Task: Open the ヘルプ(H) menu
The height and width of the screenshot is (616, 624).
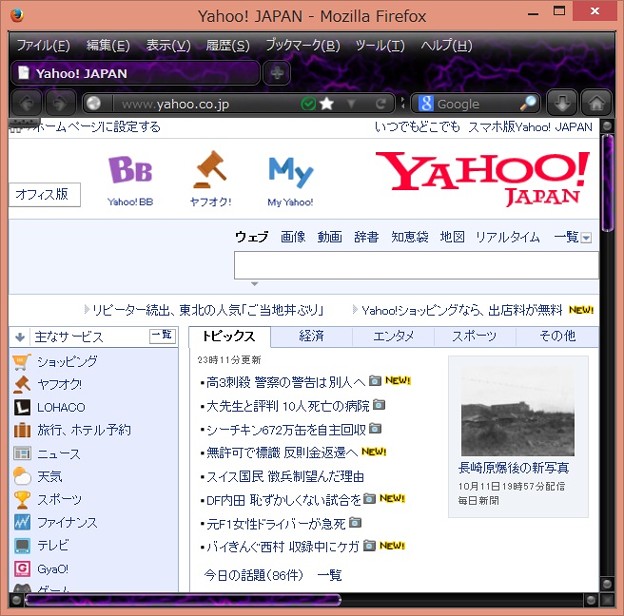Action: point(447,45)
